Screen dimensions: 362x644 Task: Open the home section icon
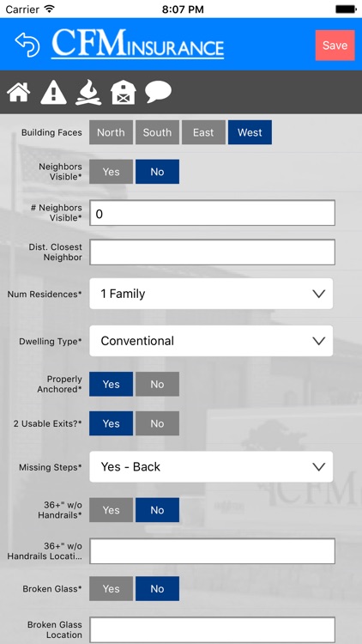19,92
